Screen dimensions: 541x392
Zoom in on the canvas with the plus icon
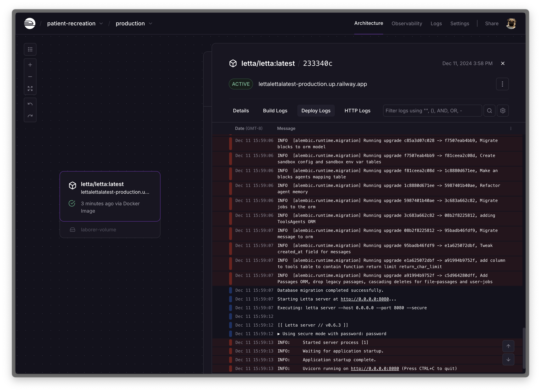pos(30,65)
